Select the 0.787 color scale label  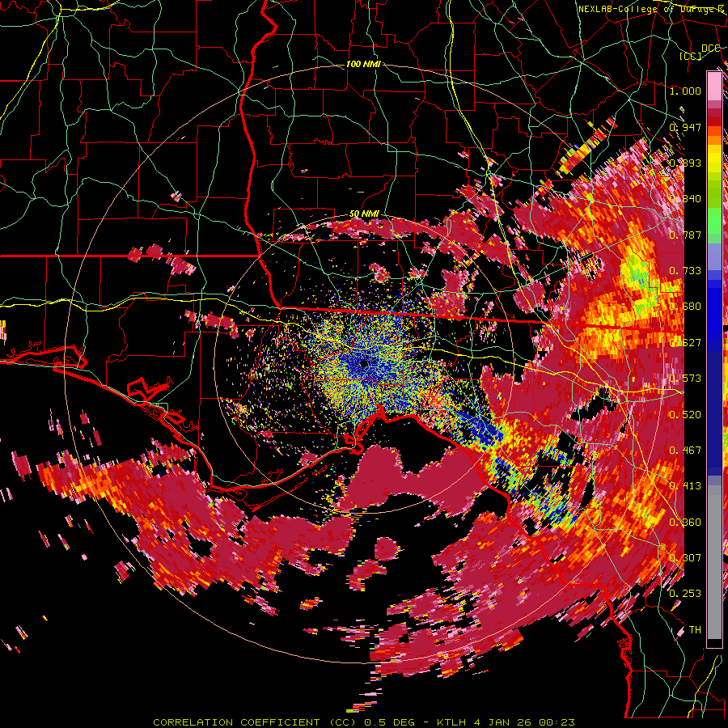(685, 235)
